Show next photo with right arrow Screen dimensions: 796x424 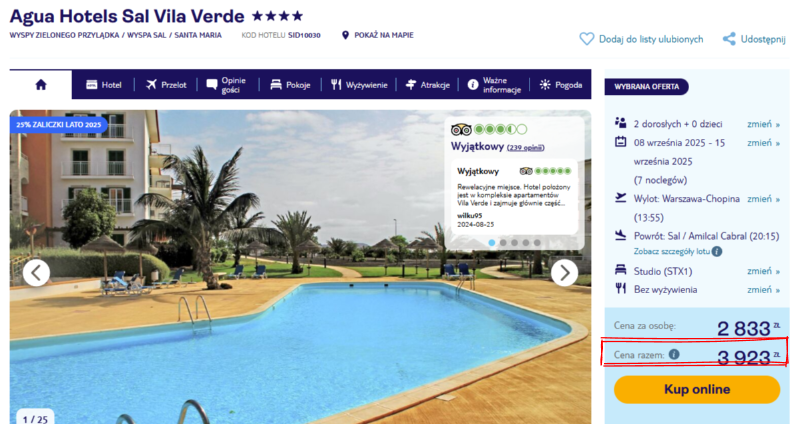click(565, 273)
